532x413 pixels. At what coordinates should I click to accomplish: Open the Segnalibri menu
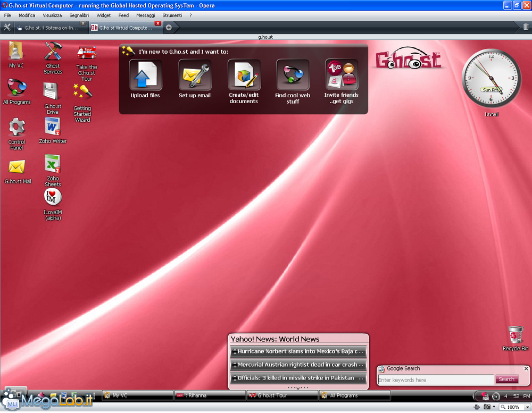(79, 15)
